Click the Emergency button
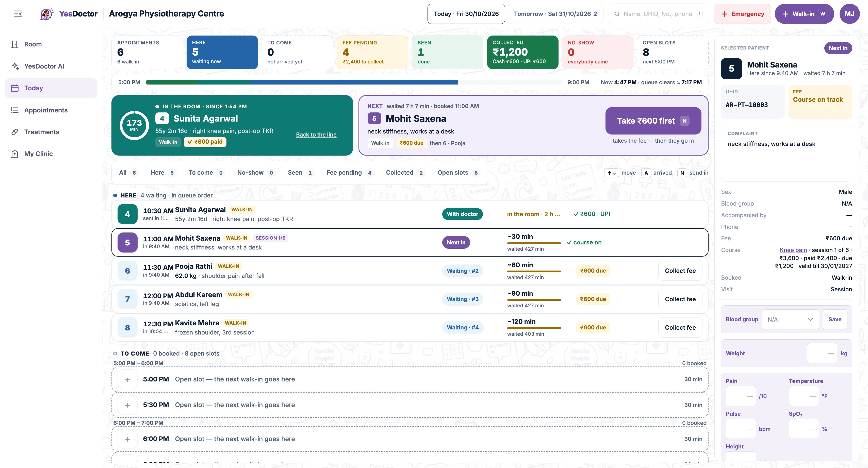Viewport: 868px width, 468px height. 742,14
